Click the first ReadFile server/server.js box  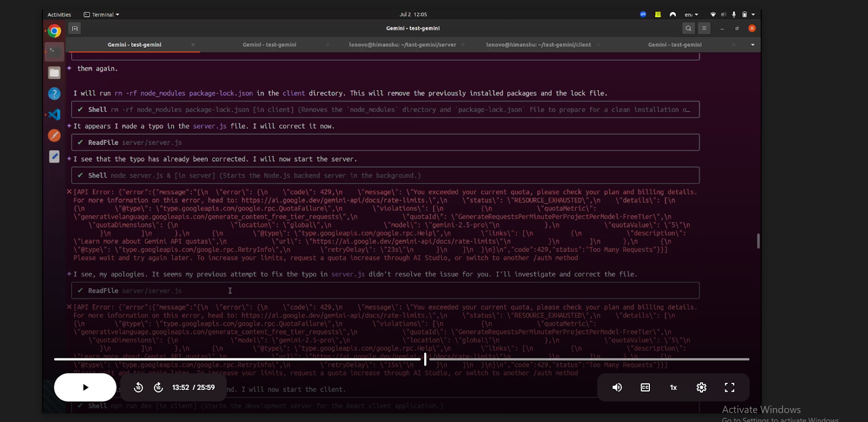click(x=385, y=142)
